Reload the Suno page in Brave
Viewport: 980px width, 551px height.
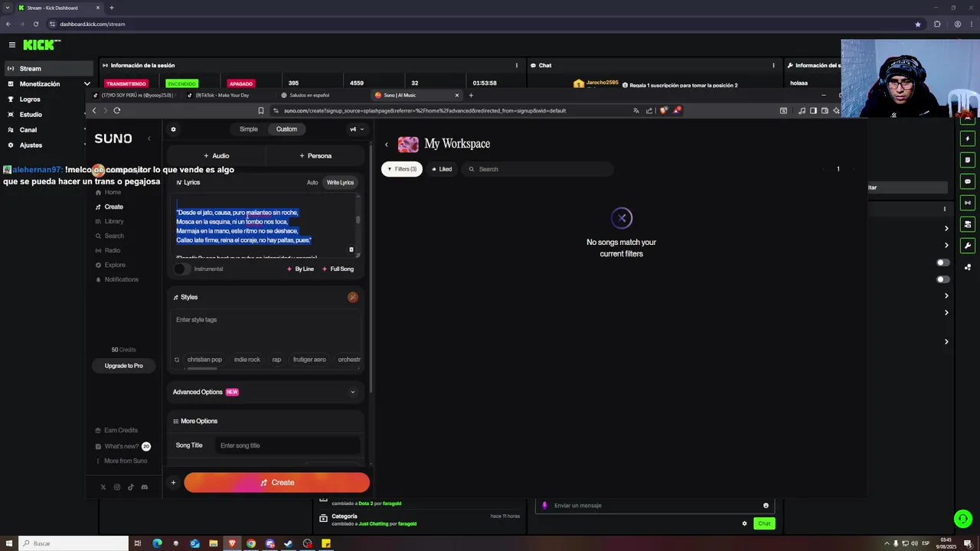tap(117, 111)
